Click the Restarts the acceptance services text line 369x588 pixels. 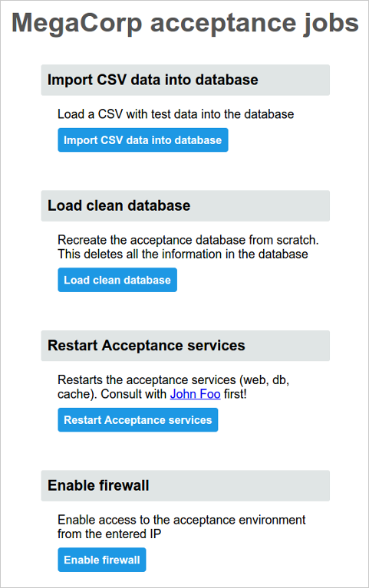pyautogui.click(x=173, y=380)
